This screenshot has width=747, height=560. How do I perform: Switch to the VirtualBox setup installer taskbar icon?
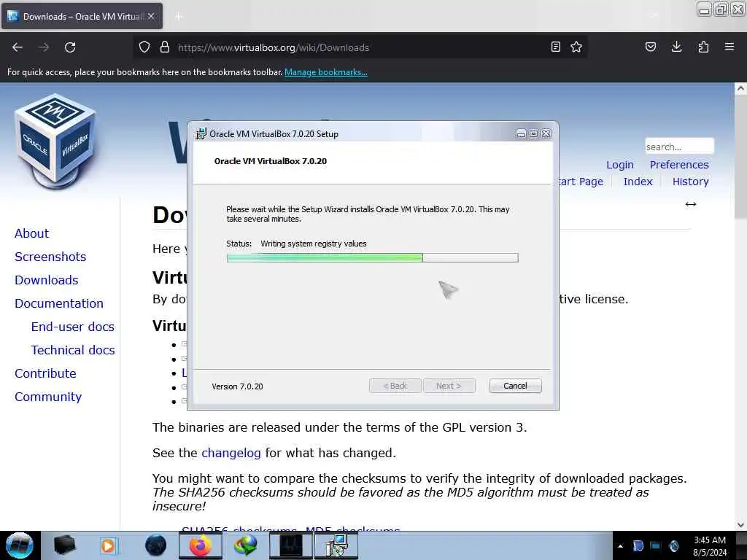[x=336, y=545]
